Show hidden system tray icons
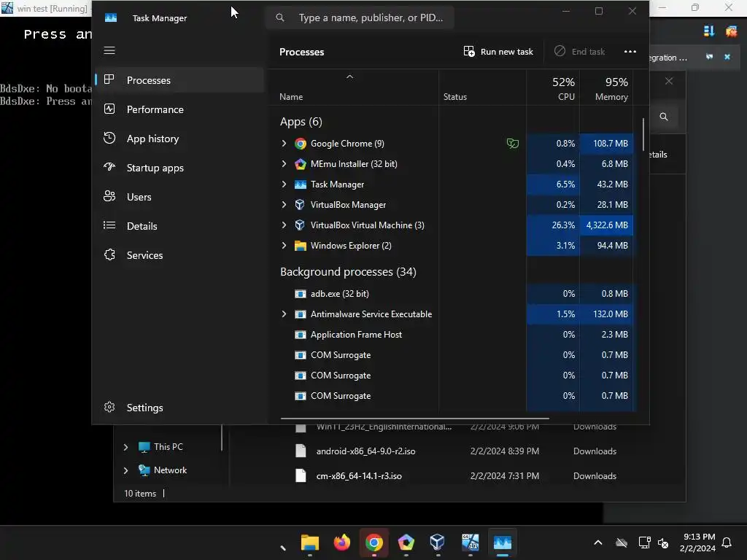 coord(598,542)
